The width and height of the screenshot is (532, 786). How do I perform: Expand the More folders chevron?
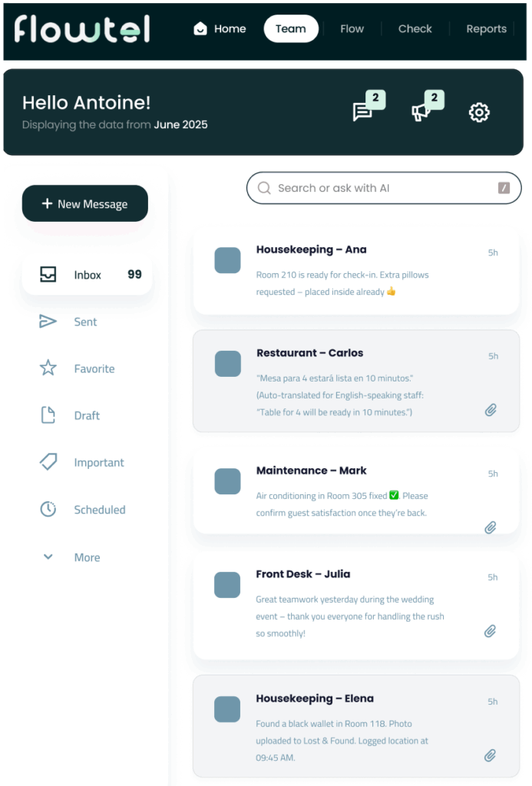[48, 557]
